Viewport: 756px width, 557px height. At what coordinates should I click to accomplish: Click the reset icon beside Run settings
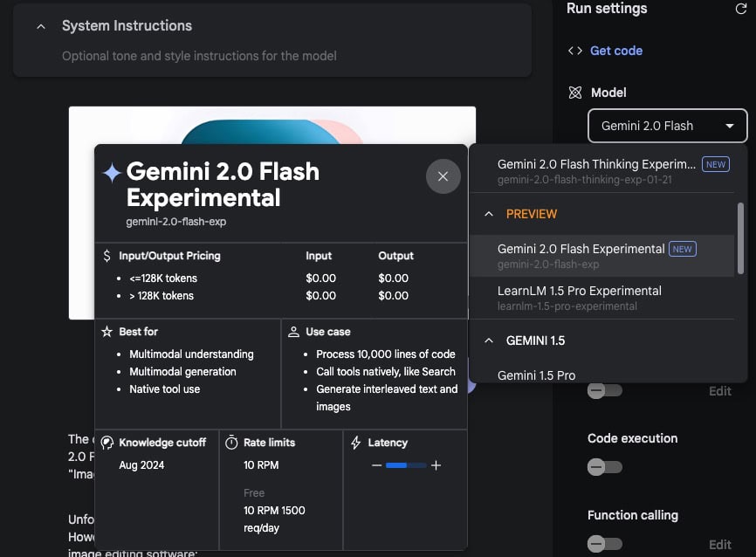(x=740, y=9)
